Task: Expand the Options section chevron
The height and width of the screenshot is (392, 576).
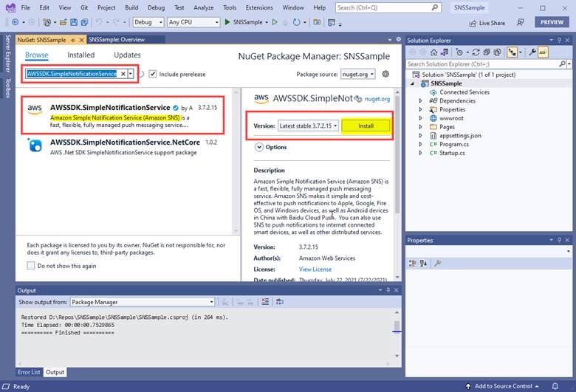Action: 259,148
